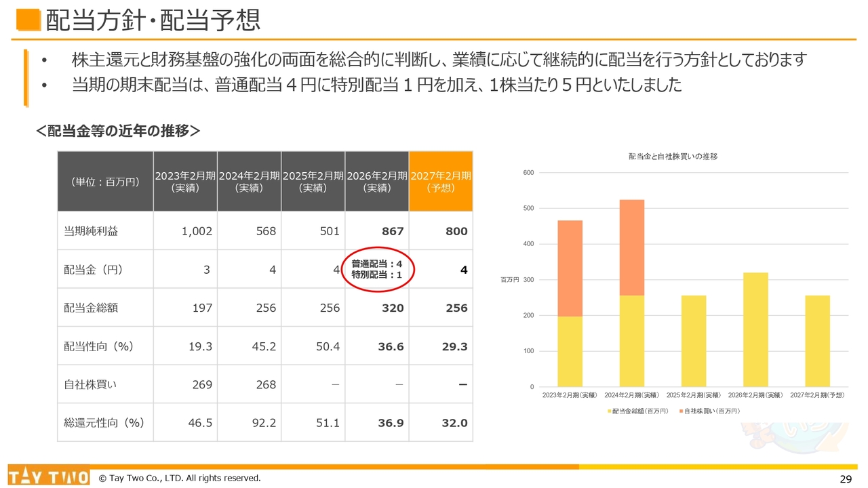Screen dimensions: 868x488
Task: Select the orange 2027年2月期(予想) column header
Action: 441,181
